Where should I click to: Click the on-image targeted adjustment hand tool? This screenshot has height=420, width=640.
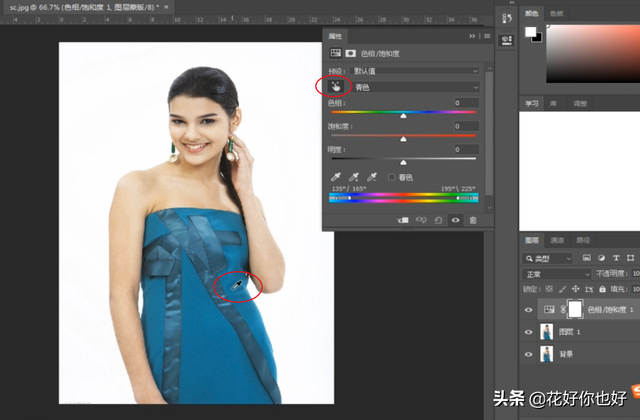(x=335, y=87)
